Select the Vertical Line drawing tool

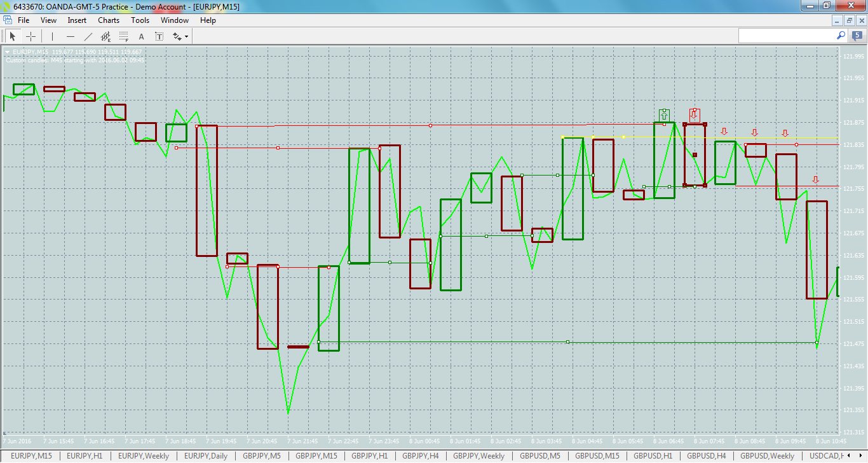[52, 36]
